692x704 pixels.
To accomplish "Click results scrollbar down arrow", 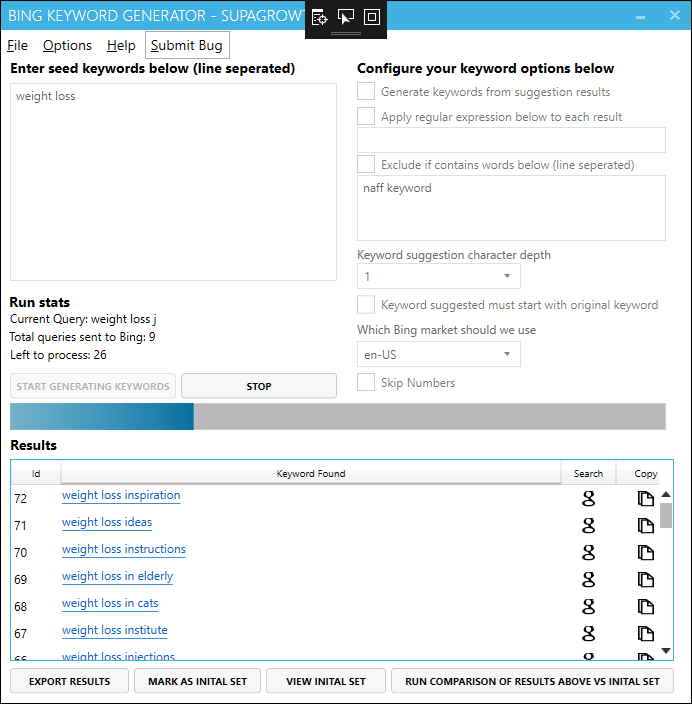I will pos(666,651).
